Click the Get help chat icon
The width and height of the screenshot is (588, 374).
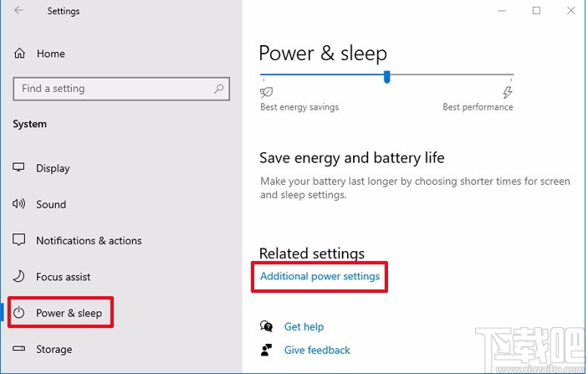(267, 326)
